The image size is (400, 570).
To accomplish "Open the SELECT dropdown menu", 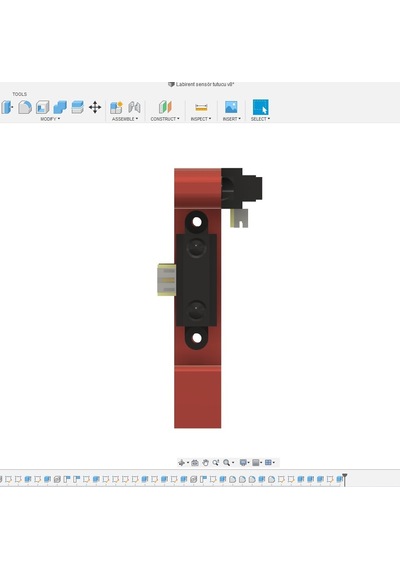I will pos(260,119).
